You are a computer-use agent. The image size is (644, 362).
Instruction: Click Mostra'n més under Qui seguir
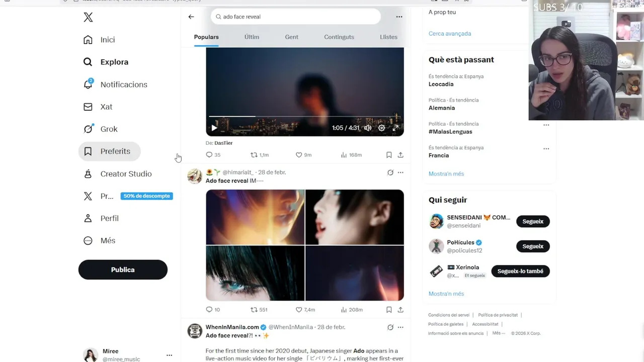click(446, 294)
